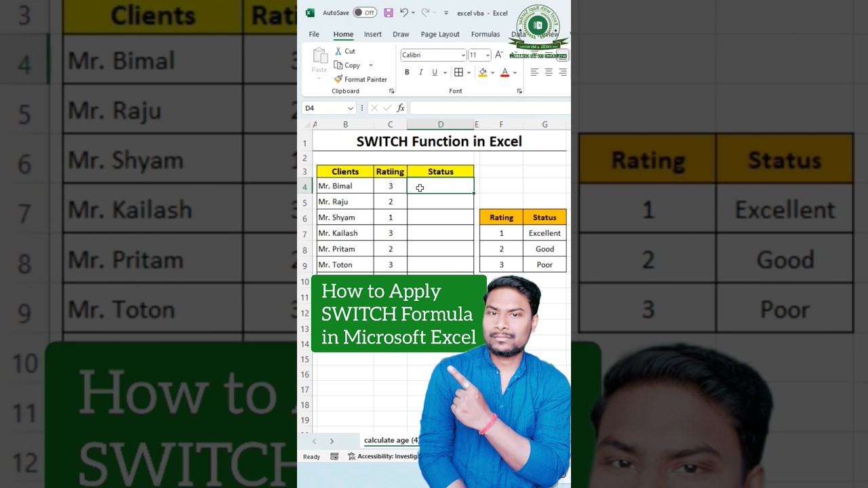This screenshot has width=868, height=488.
Task: Click the SWITCH Function in Excel title cell
Action: point(439,142)
